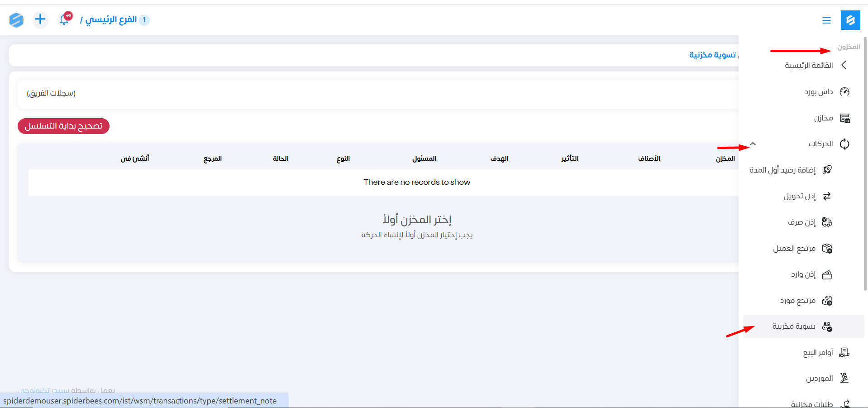Toggle the hamburger sidebar menu
Image resolution: width=868 pixels, height=408 pixels.
coord(826,20)
